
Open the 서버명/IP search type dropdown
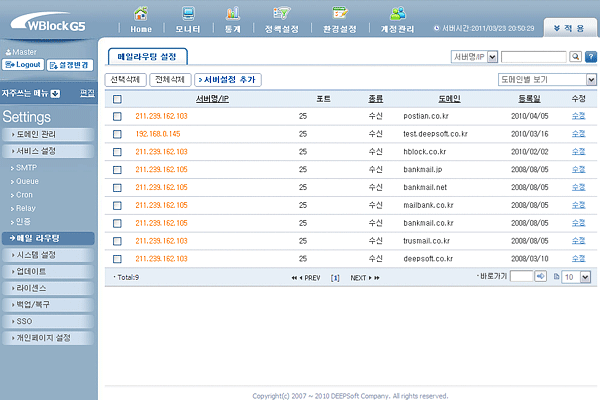[x=474, y=57]
